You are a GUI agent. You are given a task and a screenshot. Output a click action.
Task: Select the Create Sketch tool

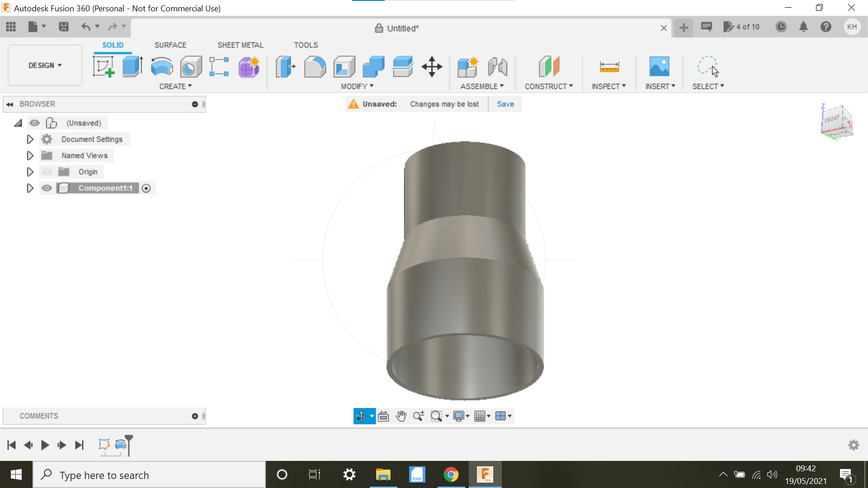(104, 67)
